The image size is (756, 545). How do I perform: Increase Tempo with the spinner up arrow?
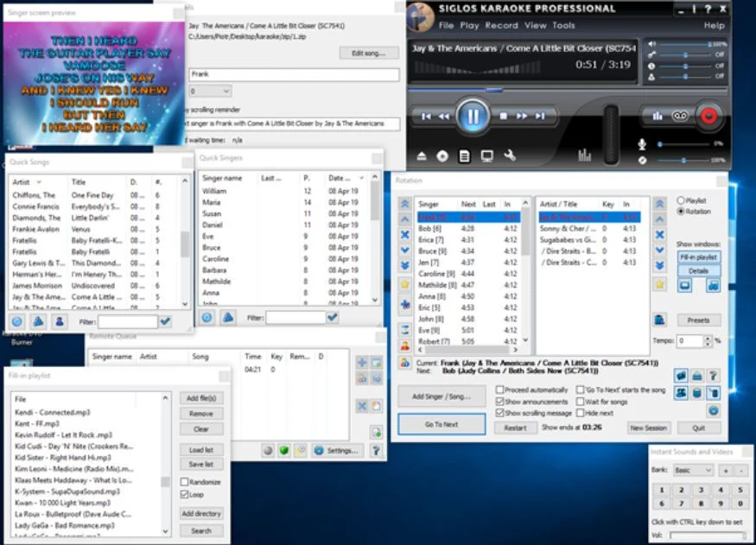click(x=707, y=338)
